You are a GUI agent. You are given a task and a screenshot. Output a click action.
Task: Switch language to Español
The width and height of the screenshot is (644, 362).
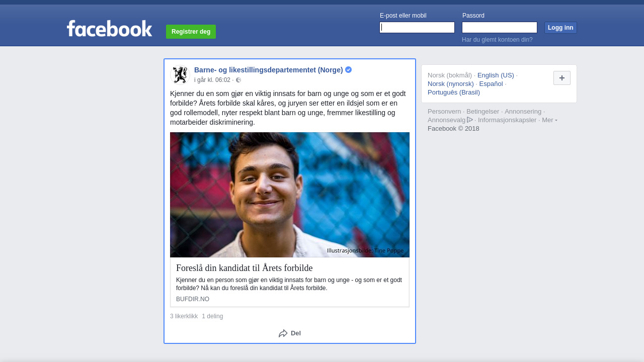click(x=491, y=84)
